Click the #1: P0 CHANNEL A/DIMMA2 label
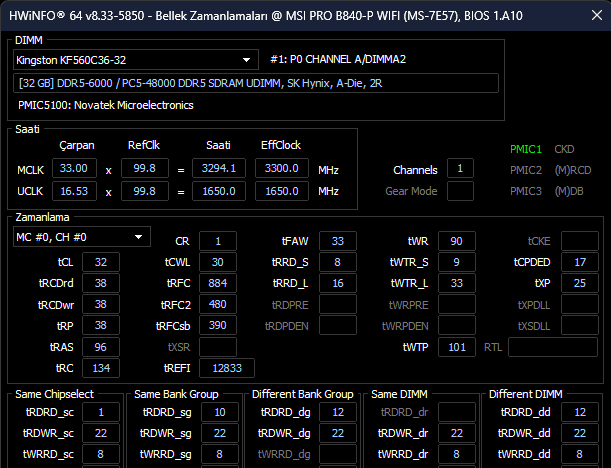Image resolution: width=611 pixels, height=468 pixels. (x=338, y=59)
